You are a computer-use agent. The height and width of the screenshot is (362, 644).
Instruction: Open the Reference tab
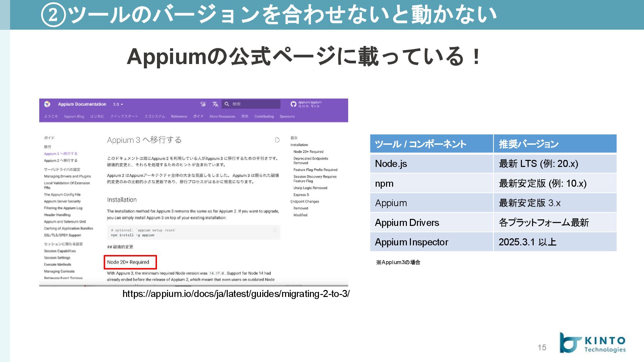pyautogui.click(x=179, y=117)
